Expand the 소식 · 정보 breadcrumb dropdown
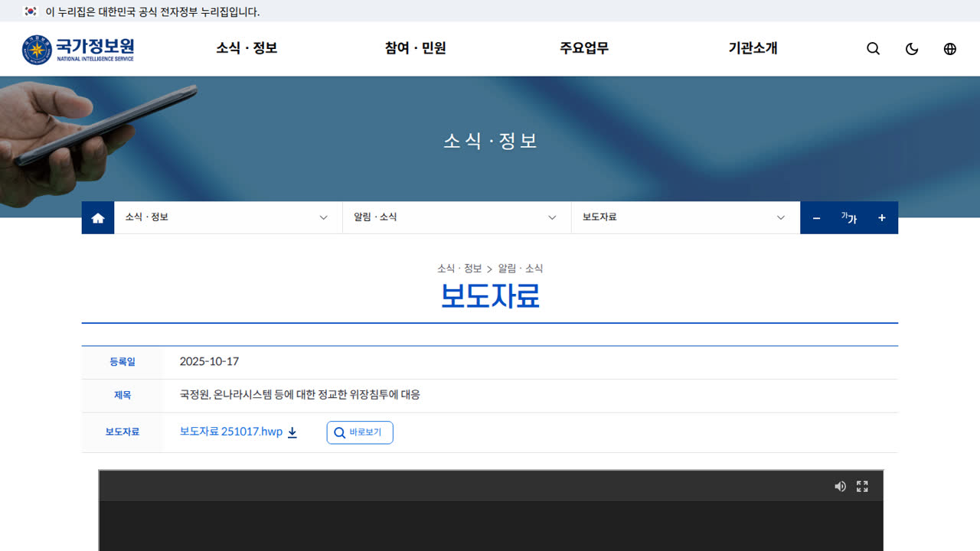Viewport: 980px width, 551px height. tap(228, 218)
